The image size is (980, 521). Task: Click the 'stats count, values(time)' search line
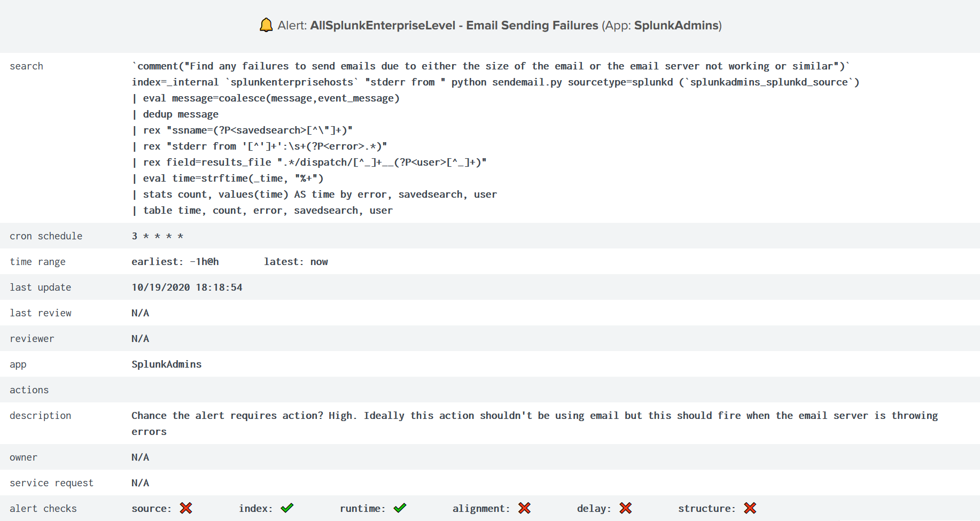click(314, 195)
